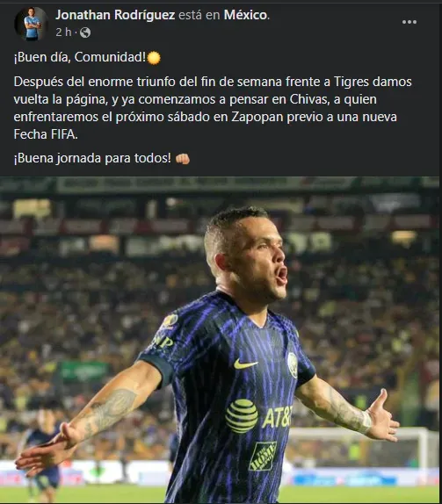Click the Nike swoosh on the jersey
Screen dimensions: 442x504
(245, 364)
